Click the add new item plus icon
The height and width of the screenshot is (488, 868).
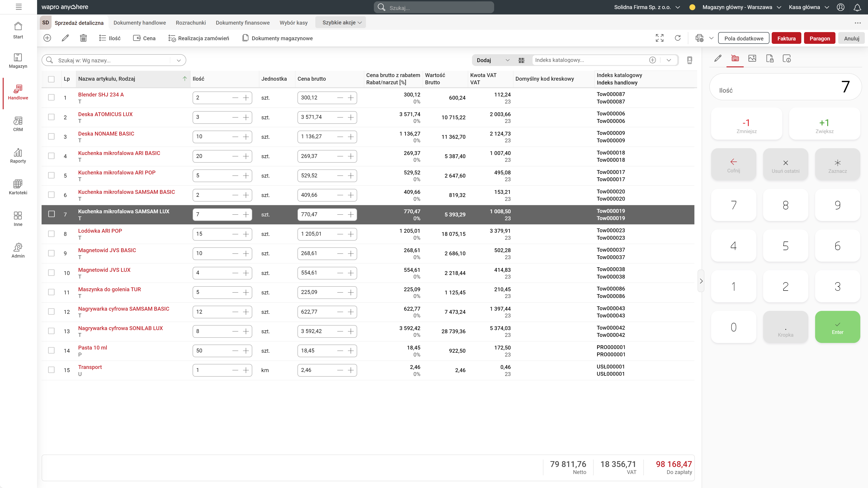click(47, 38)
